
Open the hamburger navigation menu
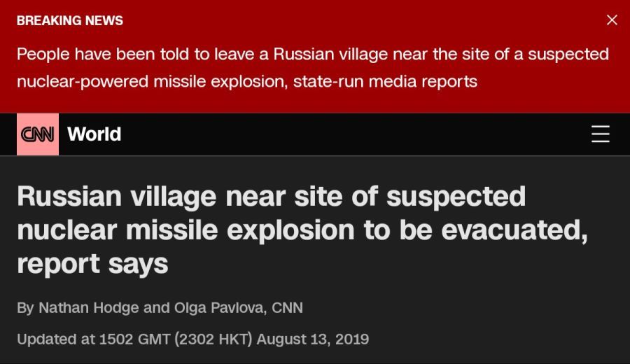pos(601,134)
